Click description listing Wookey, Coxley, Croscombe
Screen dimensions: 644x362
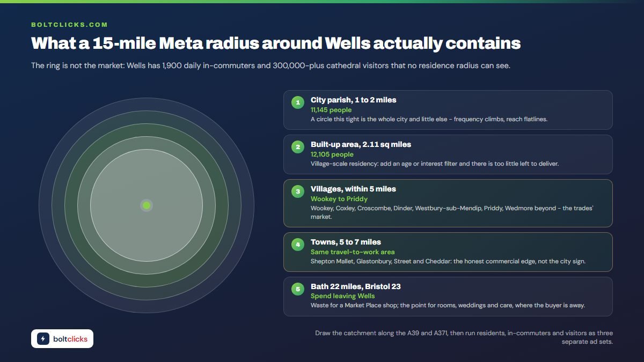click(452, 212)
